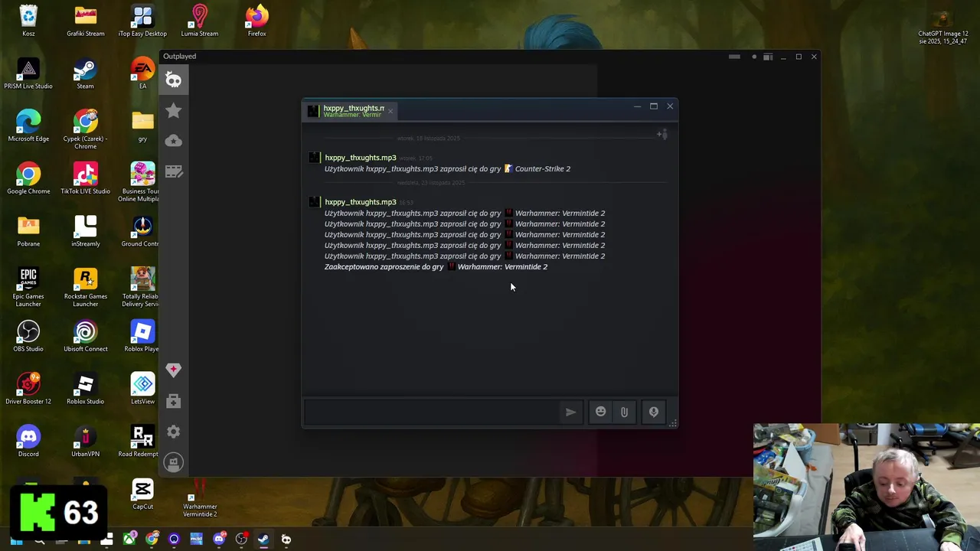The image size is (980, 551).
Task: Open Lumia Stream desktop shortcut
Action: 200,21
